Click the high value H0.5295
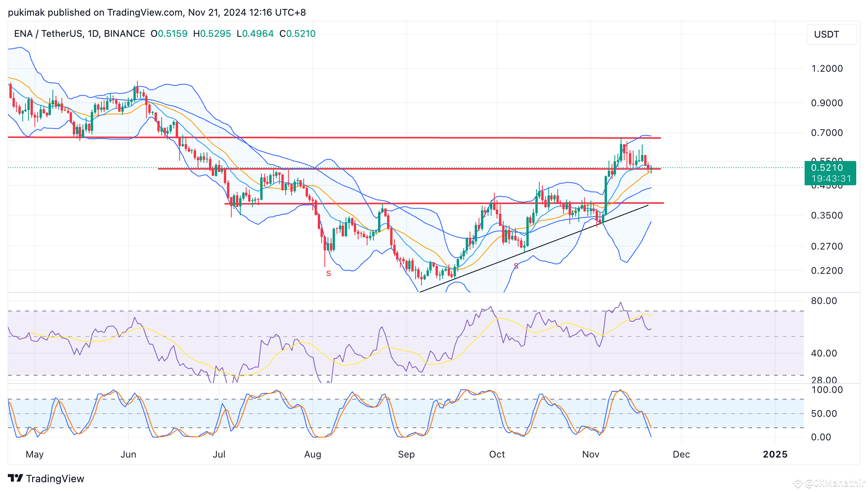This screenshot has height=492, width=868. tap(212, 34)
